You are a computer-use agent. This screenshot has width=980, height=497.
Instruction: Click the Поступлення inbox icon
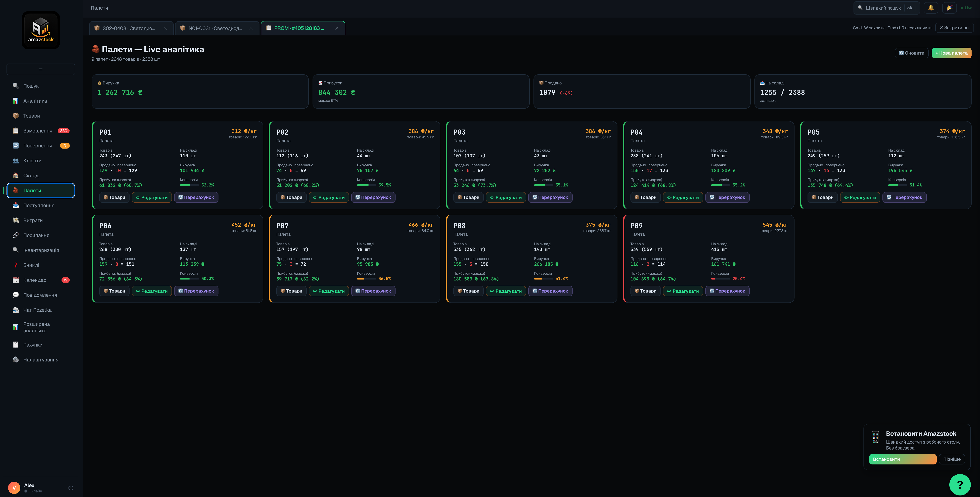(16, 206)
